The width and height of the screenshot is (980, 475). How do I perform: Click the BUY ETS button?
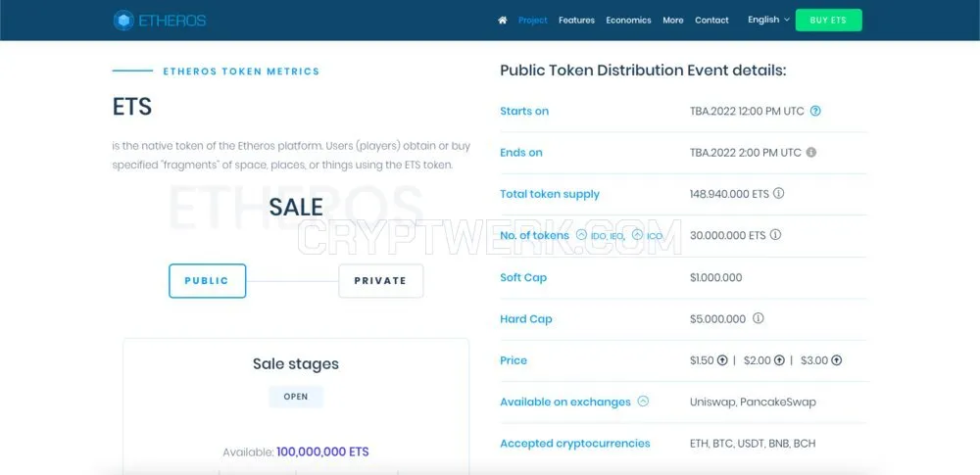(x=828, y=20)
